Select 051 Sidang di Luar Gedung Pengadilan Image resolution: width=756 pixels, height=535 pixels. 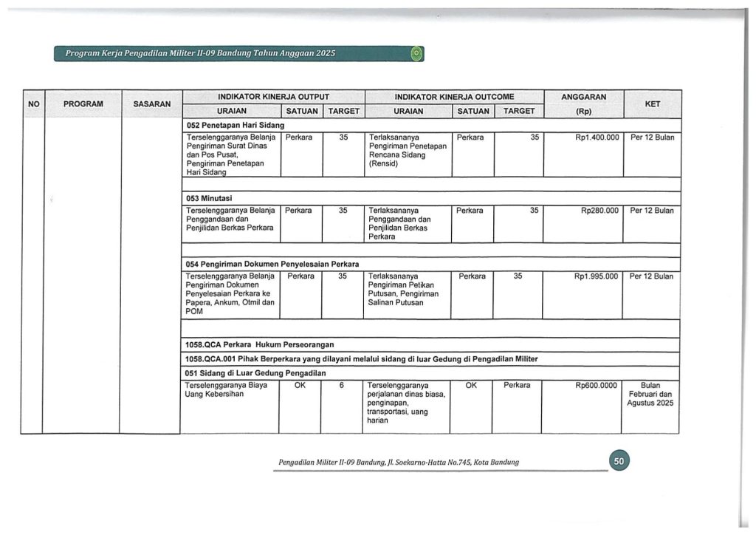click(x=255, y=373)
